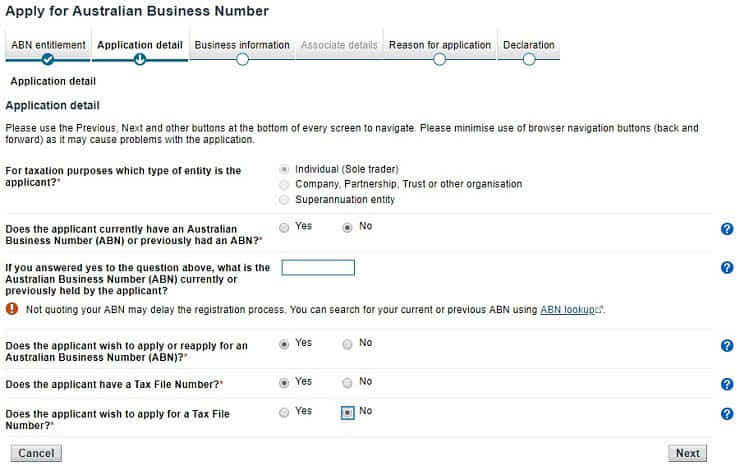Viewport: 740px width, 466px height.
Task: Select No for having a Tax File Number
Action: (347, 383)
